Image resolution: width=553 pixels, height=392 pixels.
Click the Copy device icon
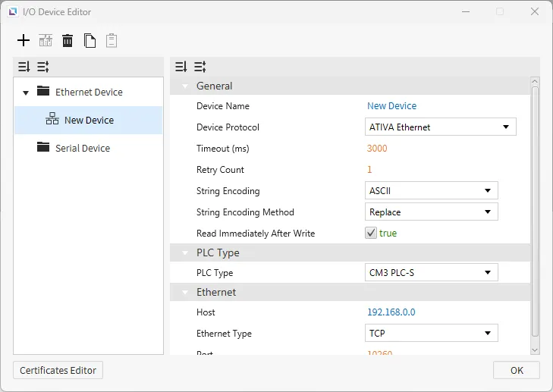(x=90, y=41)
